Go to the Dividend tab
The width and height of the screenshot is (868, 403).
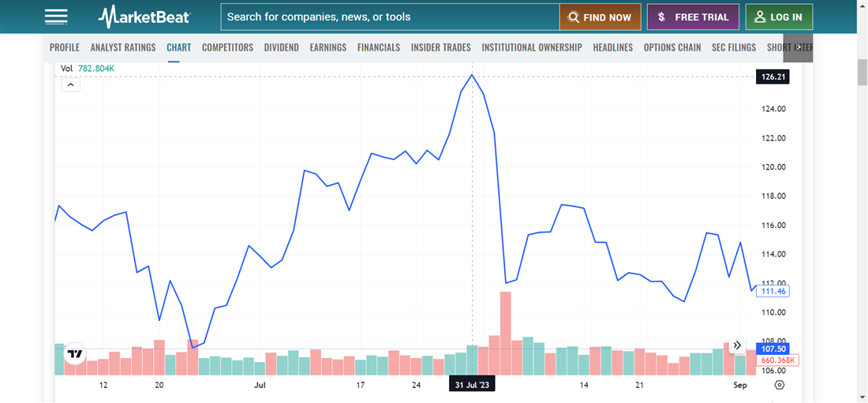(x=282, y=47)
